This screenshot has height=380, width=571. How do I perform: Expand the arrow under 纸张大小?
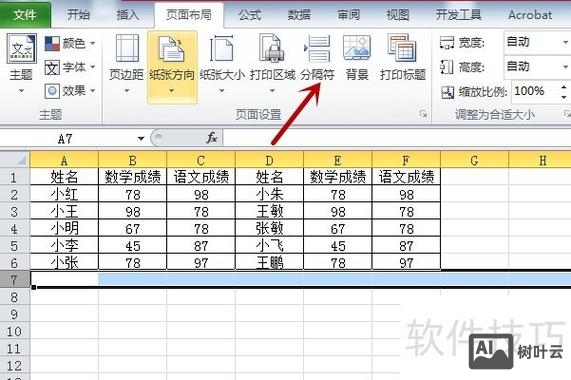pyautogui.click(x=222, y=91)
